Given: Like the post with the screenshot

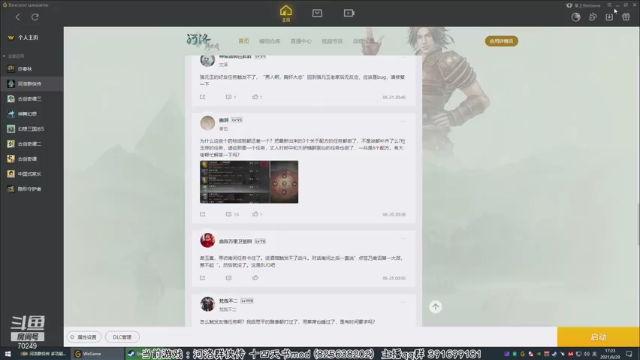Looking at the screenshot, I should (257, 214).
